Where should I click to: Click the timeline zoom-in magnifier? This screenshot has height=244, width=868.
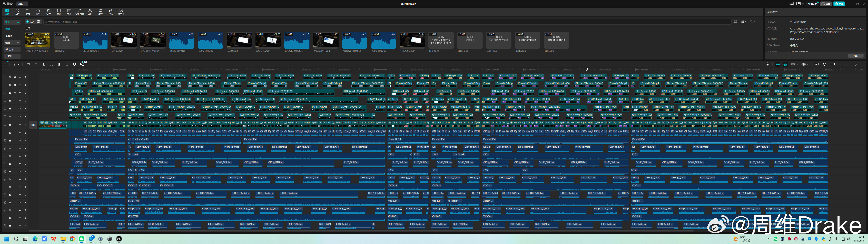point(855,64)
